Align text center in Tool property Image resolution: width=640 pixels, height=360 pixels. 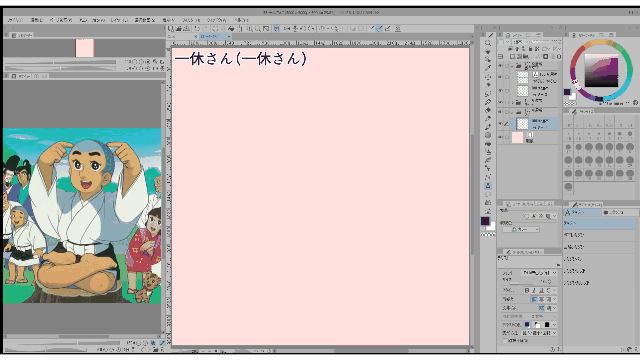[x=541, y=299]
